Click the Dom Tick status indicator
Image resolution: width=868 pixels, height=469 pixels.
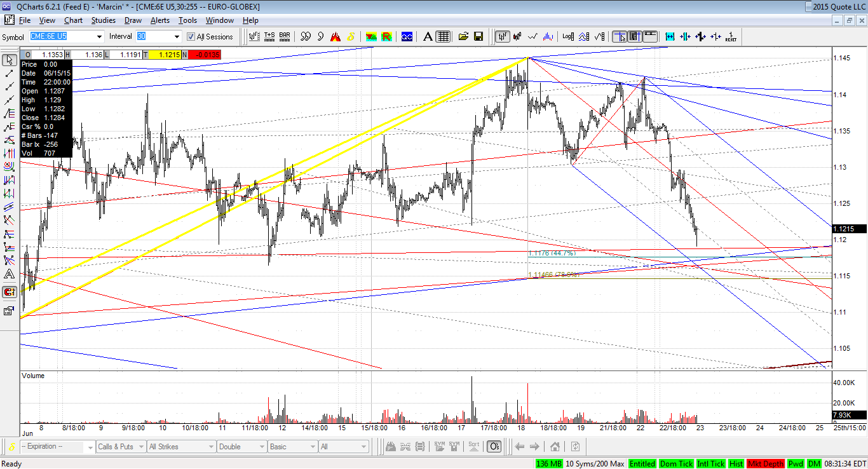click(x=676, y=464)
